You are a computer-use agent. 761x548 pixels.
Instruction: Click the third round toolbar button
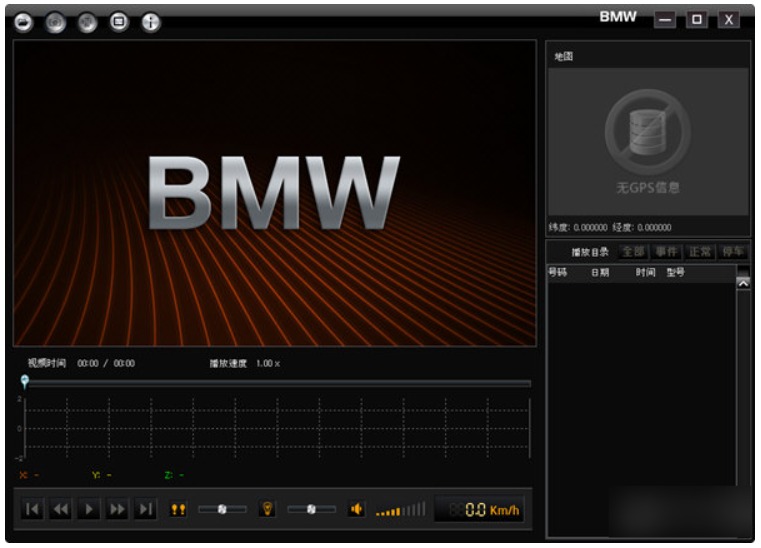click(x=87, y=22)
